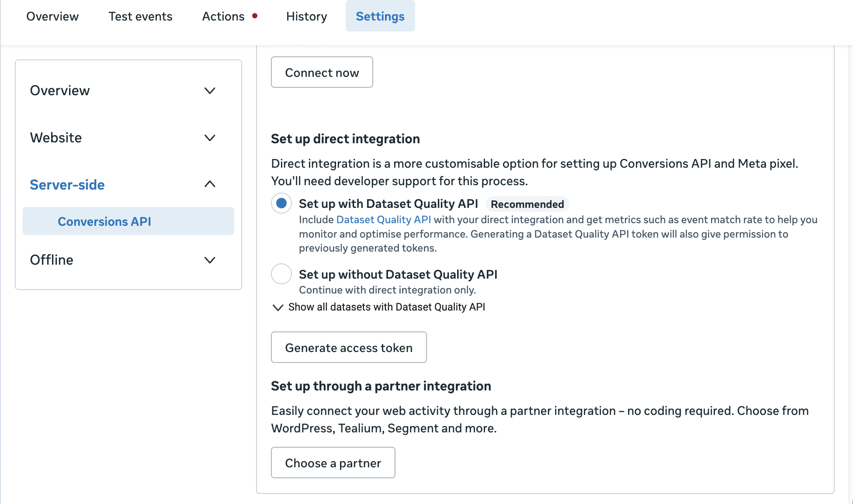Open the Website sidebar section
The width and height of the screenshot is (853, 504).
(56, 138)
